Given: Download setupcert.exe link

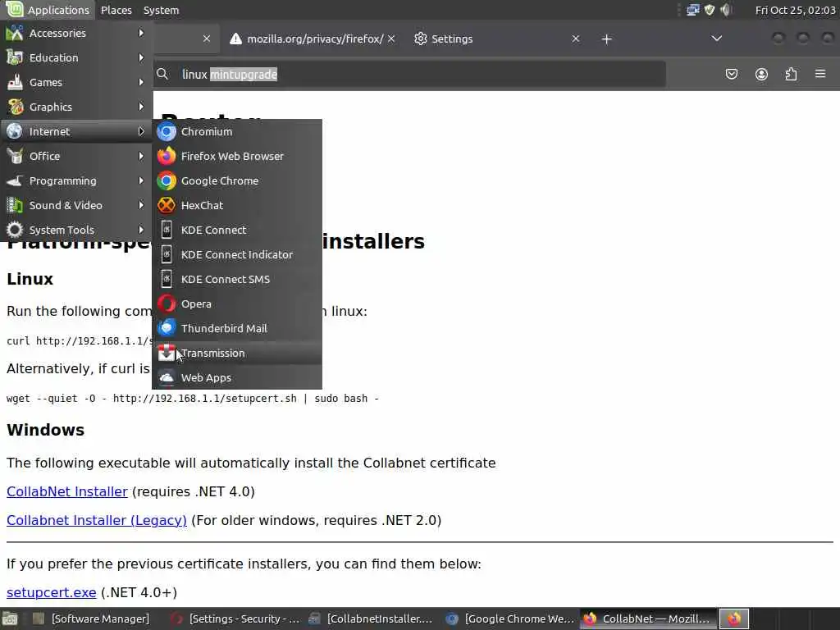Looking at the screenshot, I should pyautogui.click(x=52, y=592).
